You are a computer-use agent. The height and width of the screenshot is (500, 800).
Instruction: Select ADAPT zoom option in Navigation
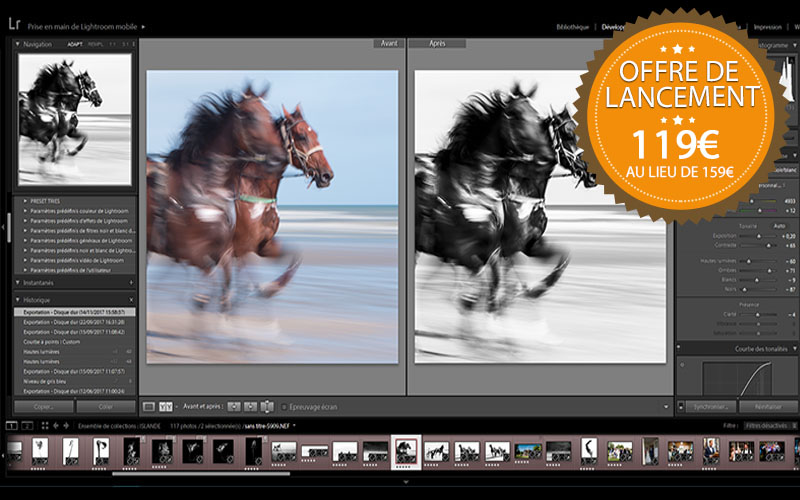click(75, 44)
